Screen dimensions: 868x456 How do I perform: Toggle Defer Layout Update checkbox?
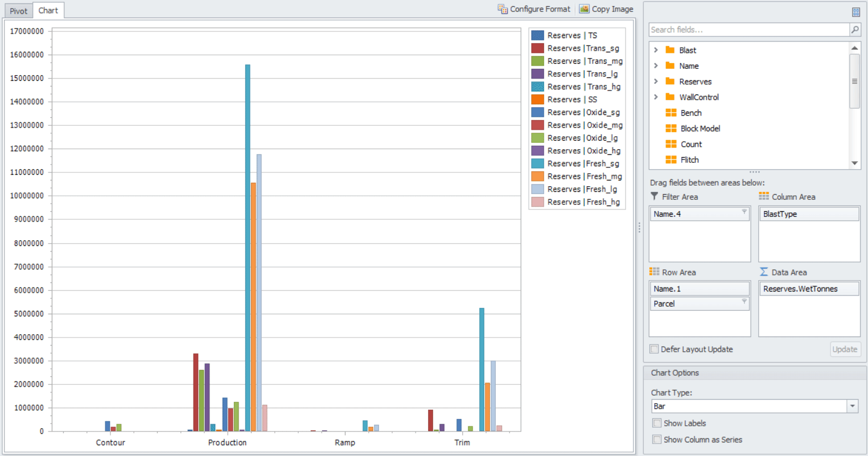tap(655, 349)
